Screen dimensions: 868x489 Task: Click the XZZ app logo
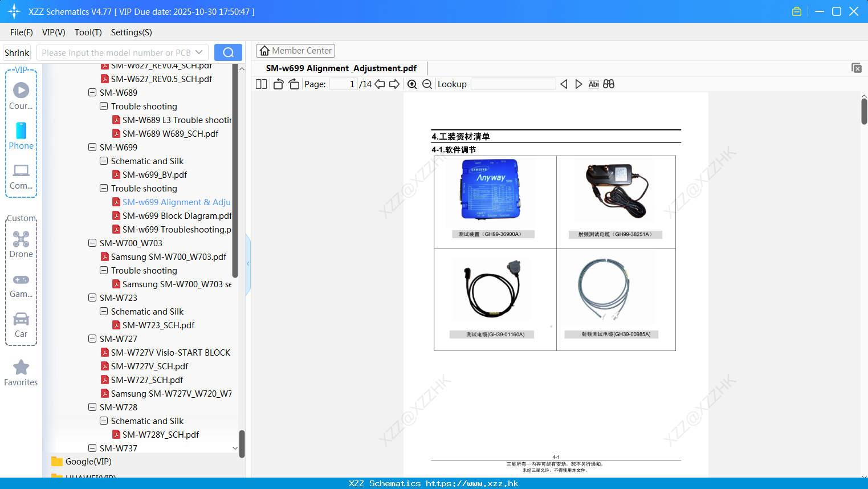point(14,11)
